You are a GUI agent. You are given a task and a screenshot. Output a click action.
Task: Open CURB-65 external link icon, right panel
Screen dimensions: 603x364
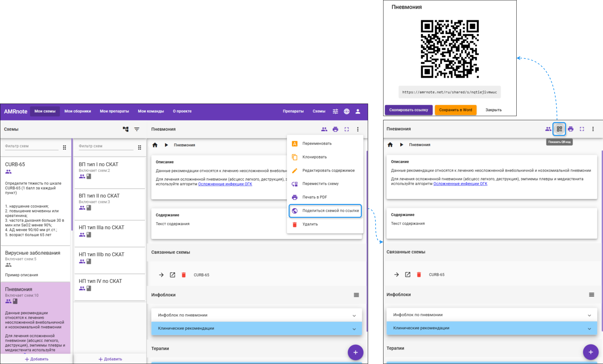coord(408,275)
